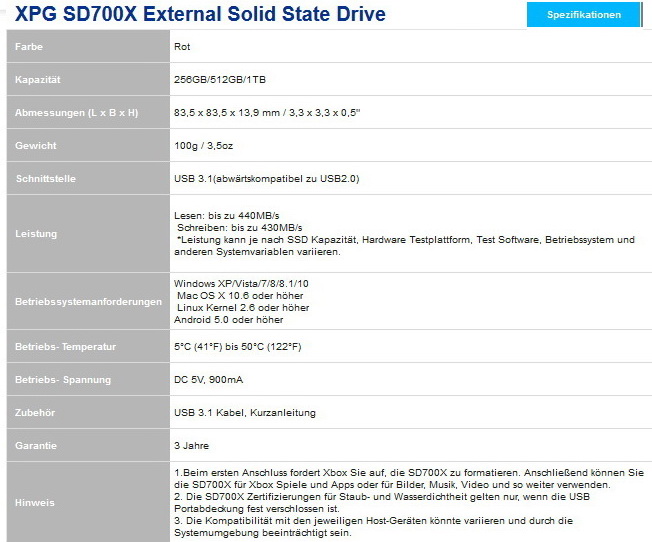Viewport: 652px width, 542px height.
Task: Select the Betriebs- Spannung label cell
Action: pyautogui.click(x=88, y=379)
